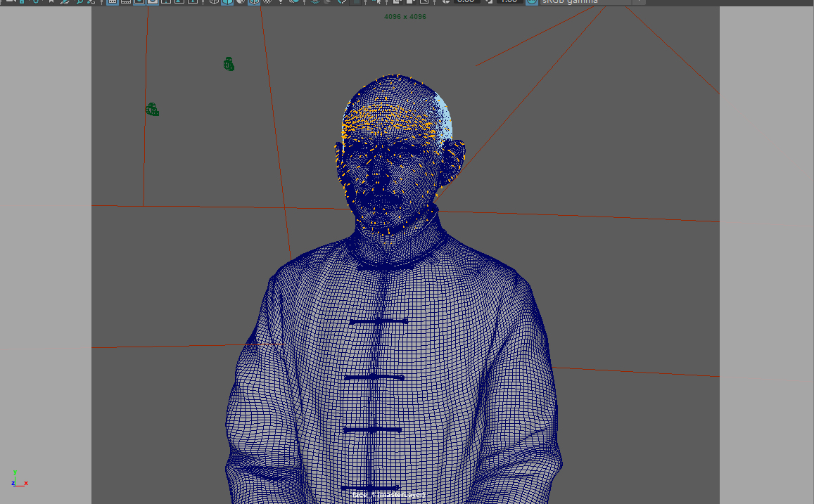Toggle use all lights bulb icon

[x=281, y=1]
